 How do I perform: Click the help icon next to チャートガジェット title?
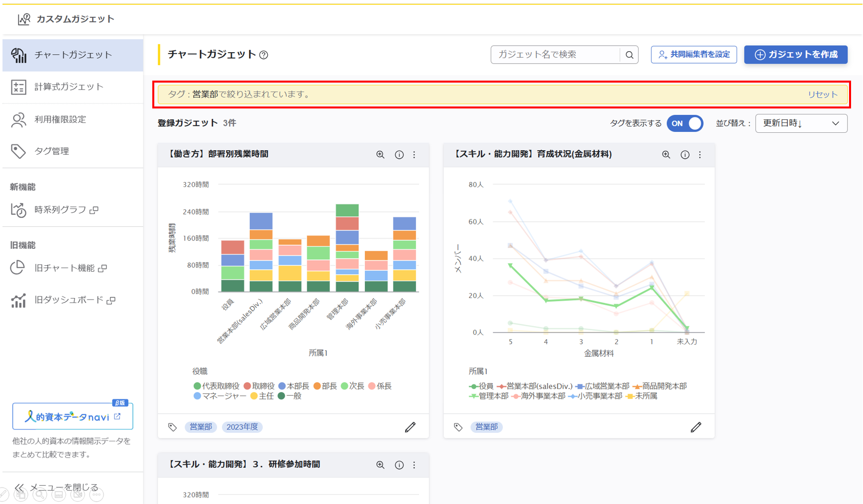264,55
